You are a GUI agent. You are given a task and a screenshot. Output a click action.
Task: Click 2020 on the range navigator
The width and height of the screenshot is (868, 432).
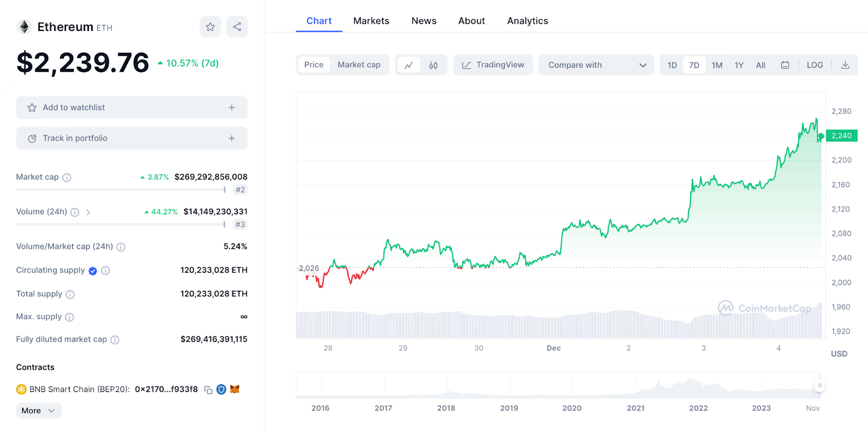572,408
